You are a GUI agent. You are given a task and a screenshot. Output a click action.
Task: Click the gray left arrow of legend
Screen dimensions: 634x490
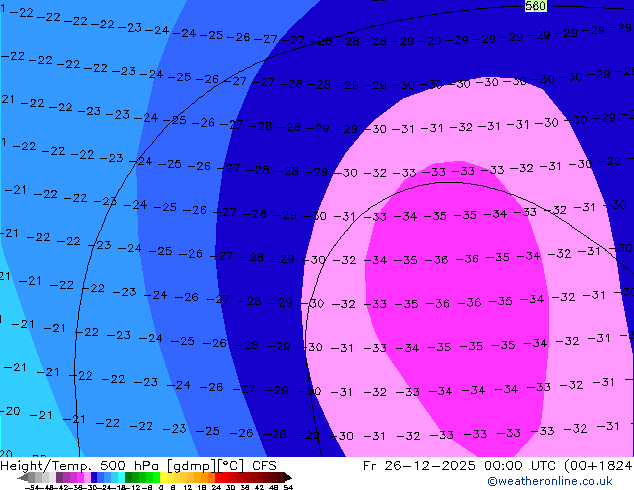(x=23, y=477)
